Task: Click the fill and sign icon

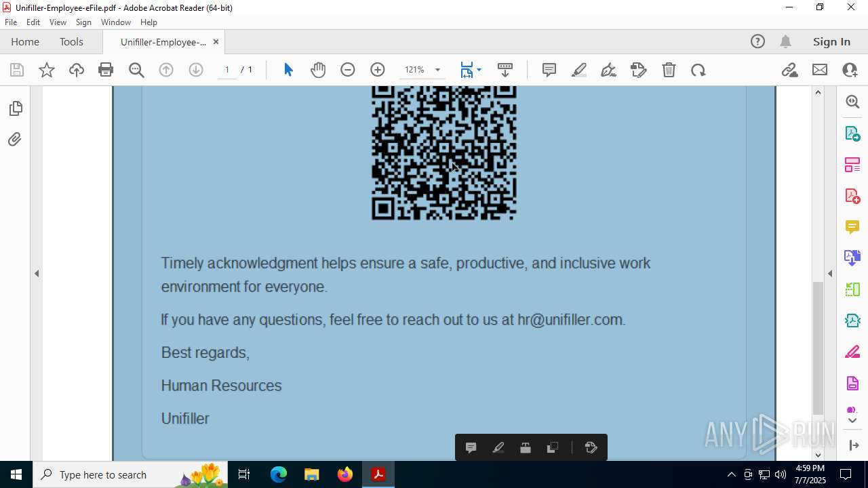Action: point(639,70)
